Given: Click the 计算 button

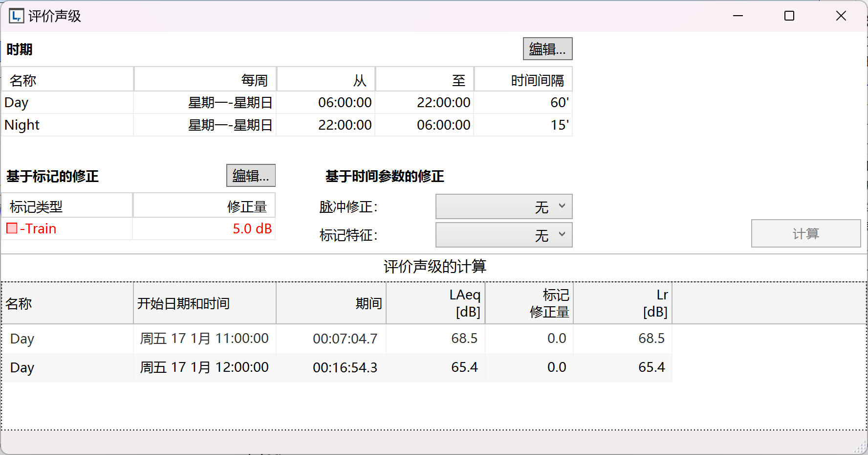Looking at the screenshot, I should click(x=805, y=234).
